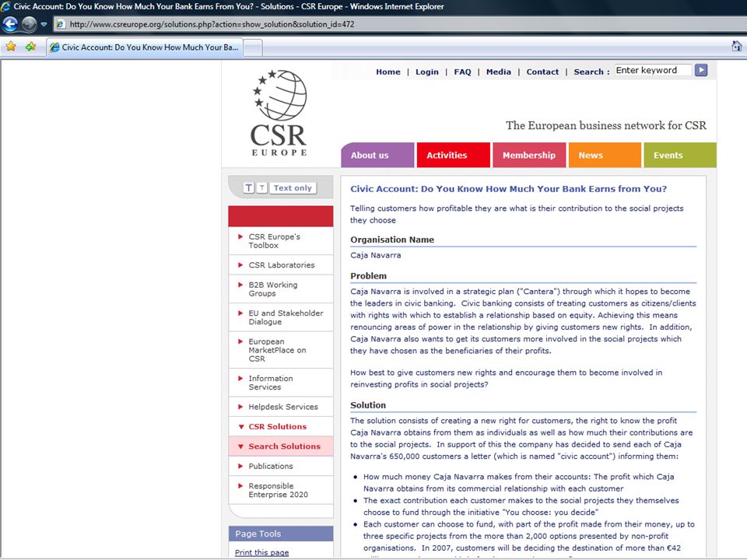Click the Add to Favorites icon
Image resolution: width=747 pixels, height=560 pixels.
pos(31,47)
